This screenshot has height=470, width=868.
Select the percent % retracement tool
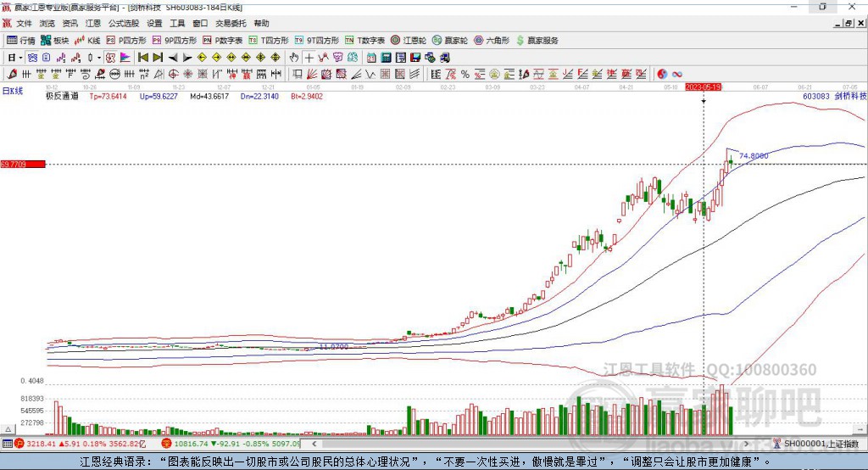click(465, 75)
